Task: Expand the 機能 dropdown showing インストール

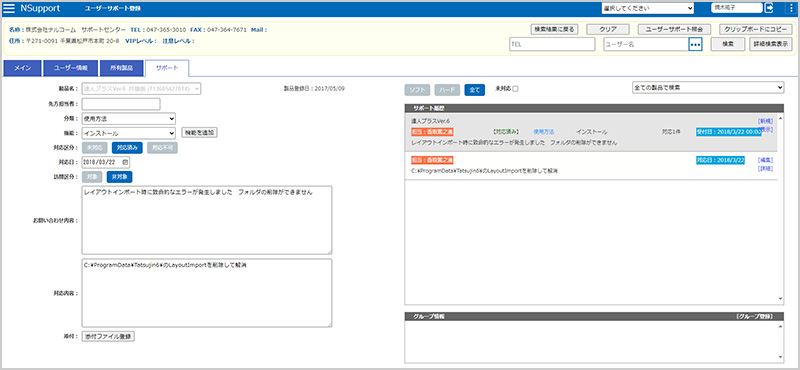Action: [129, 133]
